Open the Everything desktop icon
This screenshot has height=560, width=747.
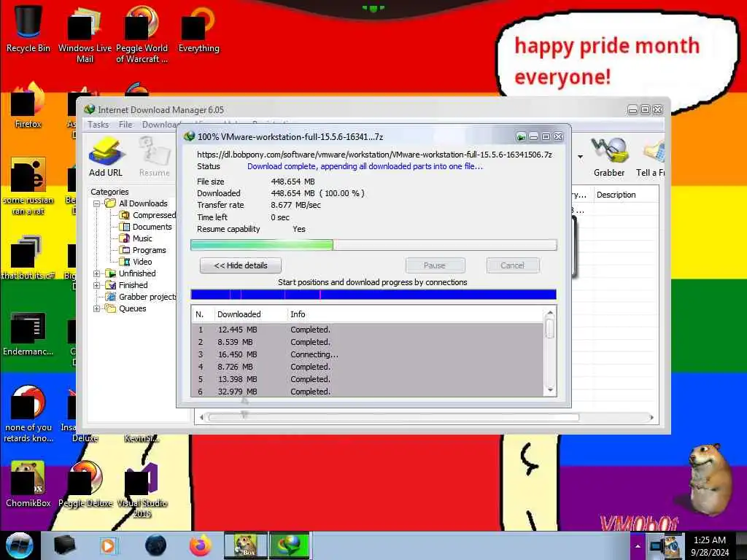pyautogui.click(x=198, y=29)
